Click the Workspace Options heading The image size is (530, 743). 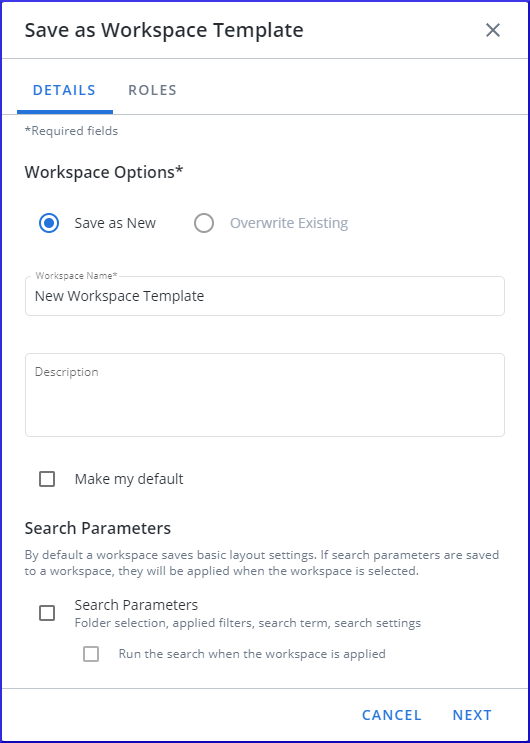[x=104, y=172]
